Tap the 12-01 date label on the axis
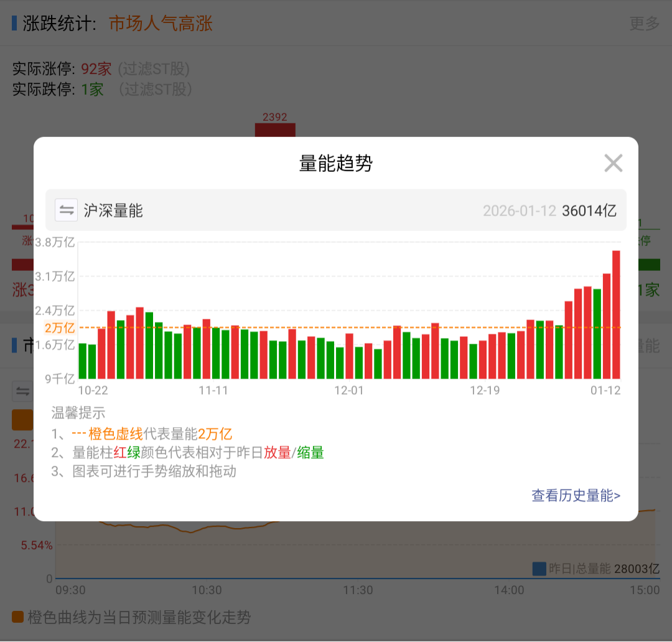 tap(348, 391)
